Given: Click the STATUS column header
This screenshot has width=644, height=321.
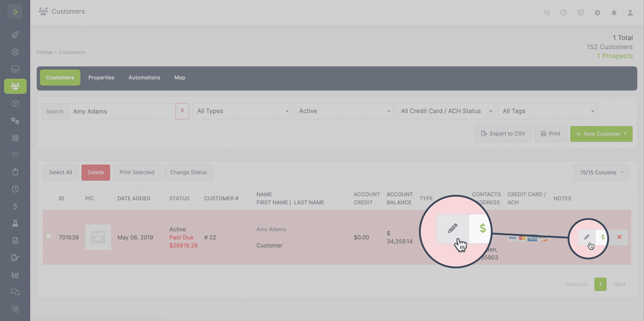Looking at the screenshot, I should (179, 198).
